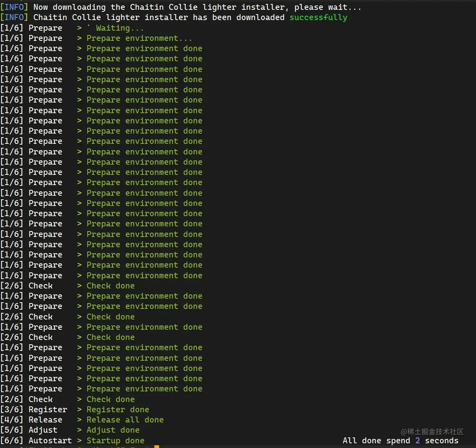
Task: Click the "Adjust done" message
Action: click(x=113, y=430)
